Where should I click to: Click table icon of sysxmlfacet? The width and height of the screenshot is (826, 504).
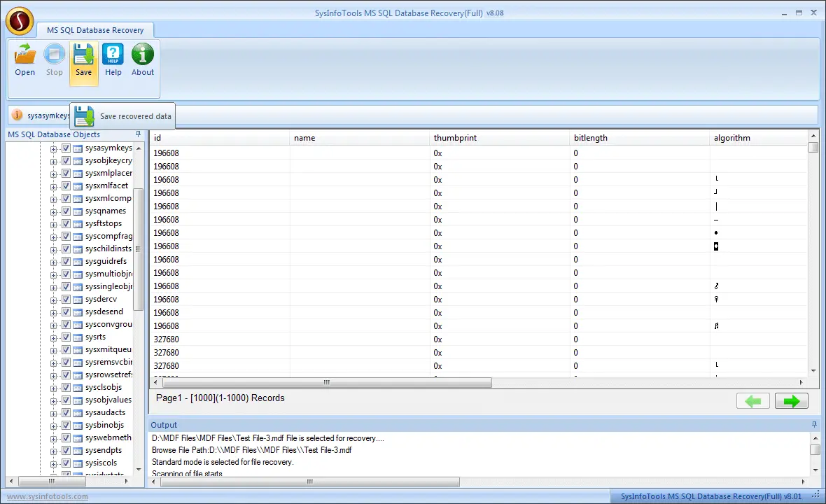[78, 186]
